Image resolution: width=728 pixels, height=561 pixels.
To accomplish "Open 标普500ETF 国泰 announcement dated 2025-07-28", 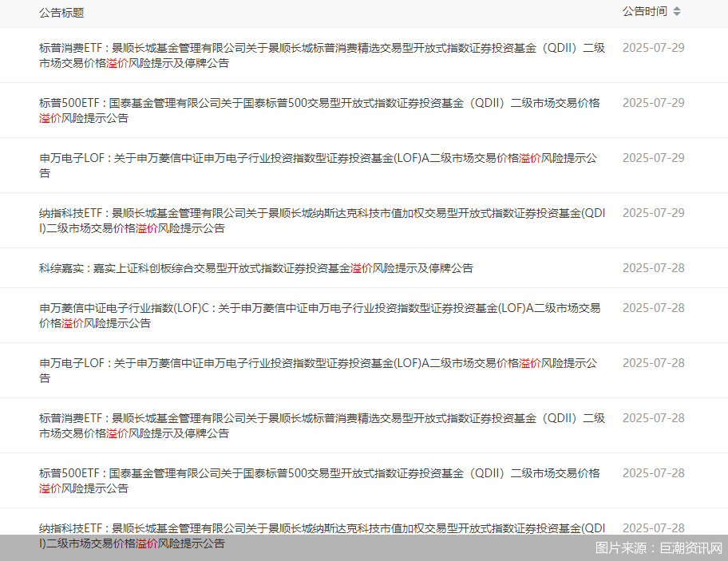I will pos(319,480).
